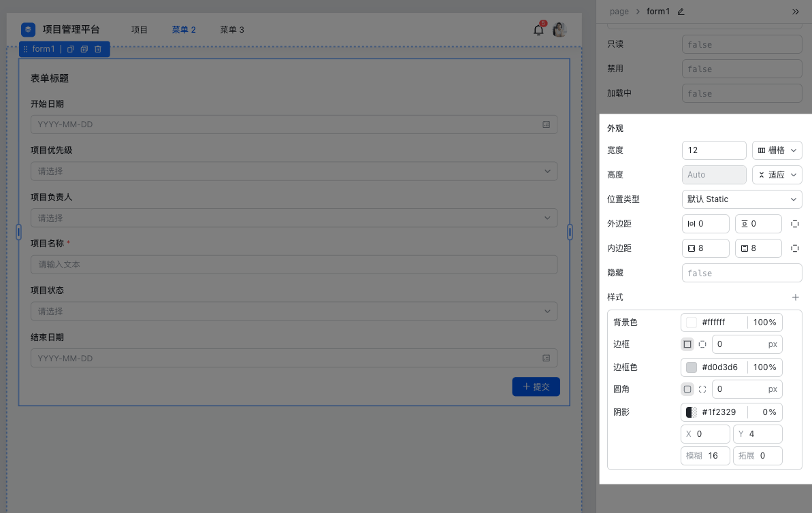
Task: Click the horizontal 内边距 field
Action: (x=705, y=248)
